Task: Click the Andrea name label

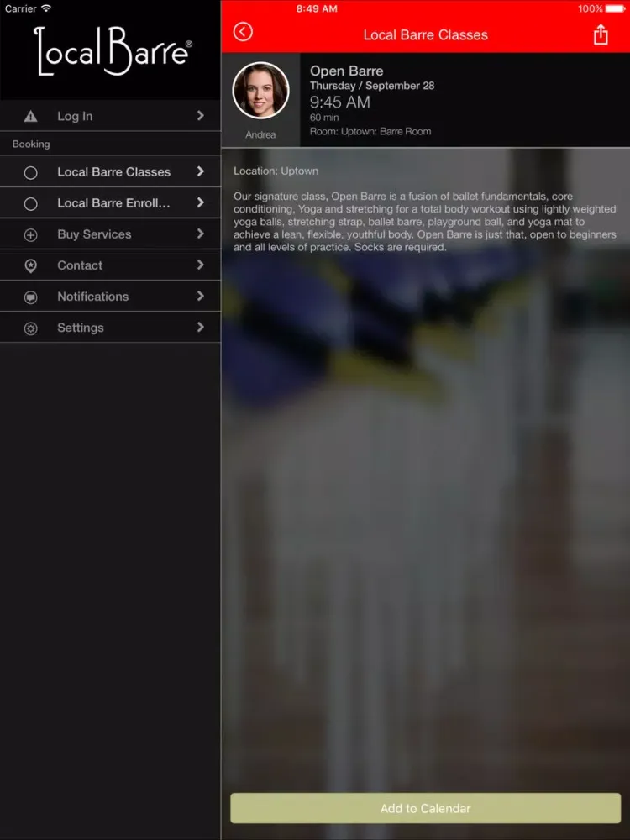Action: point(260,134)
